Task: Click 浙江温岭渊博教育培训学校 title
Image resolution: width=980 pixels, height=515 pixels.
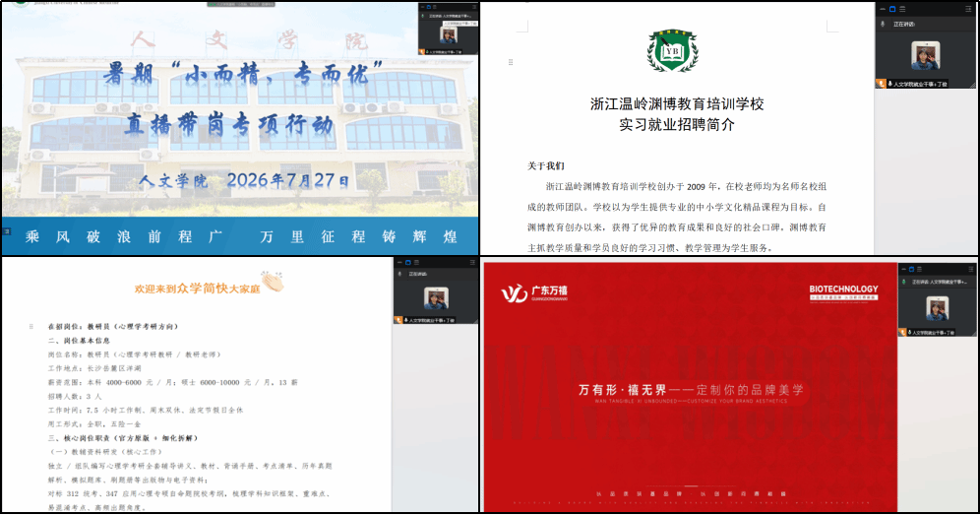Action: pos(677,103)
